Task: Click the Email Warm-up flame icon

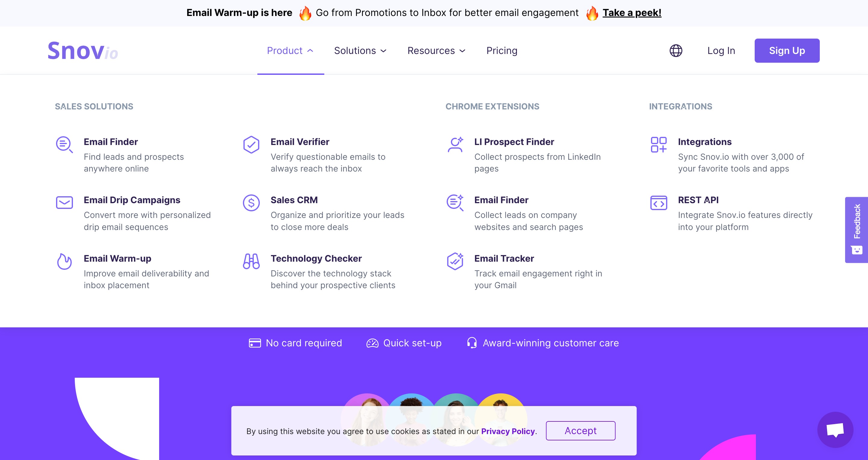Action: tap(64, 262)
